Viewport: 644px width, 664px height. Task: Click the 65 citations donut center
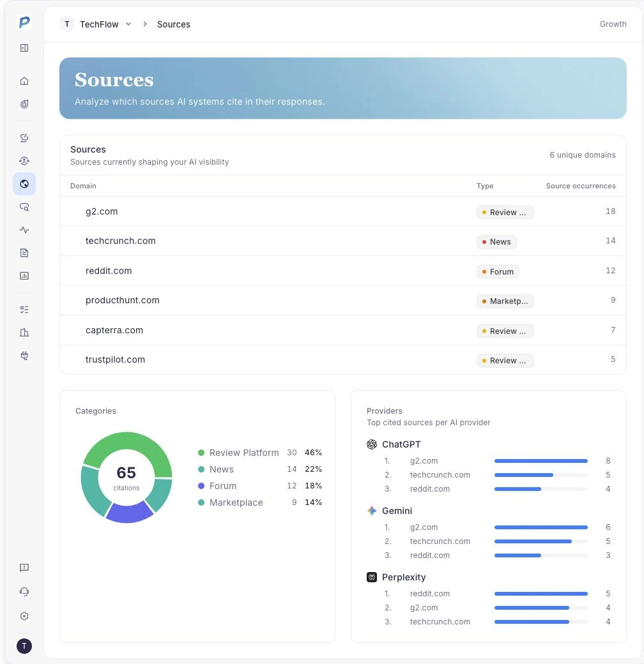click(126, 478)
